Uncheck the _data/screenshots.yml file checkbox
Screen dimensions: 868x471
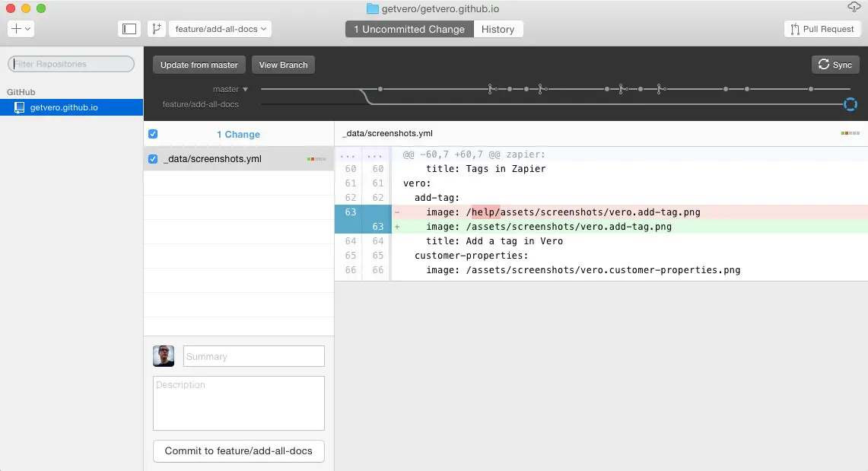152,160
